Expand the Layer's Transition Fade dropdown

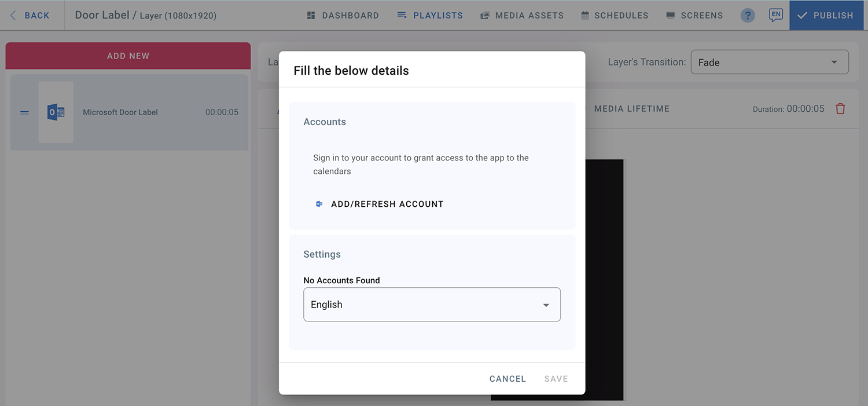(x=769, y=62)
